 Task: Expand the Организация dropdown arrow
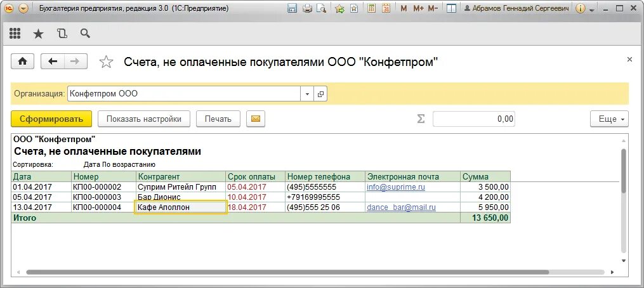click(x=307, y=94)
